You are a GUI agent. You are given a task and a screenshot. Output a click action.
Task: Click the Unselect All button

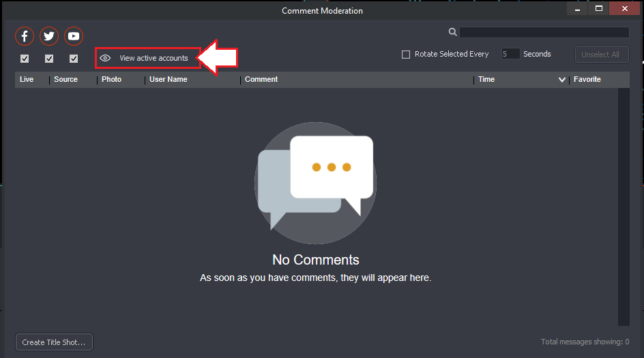(x=601, y=54)
